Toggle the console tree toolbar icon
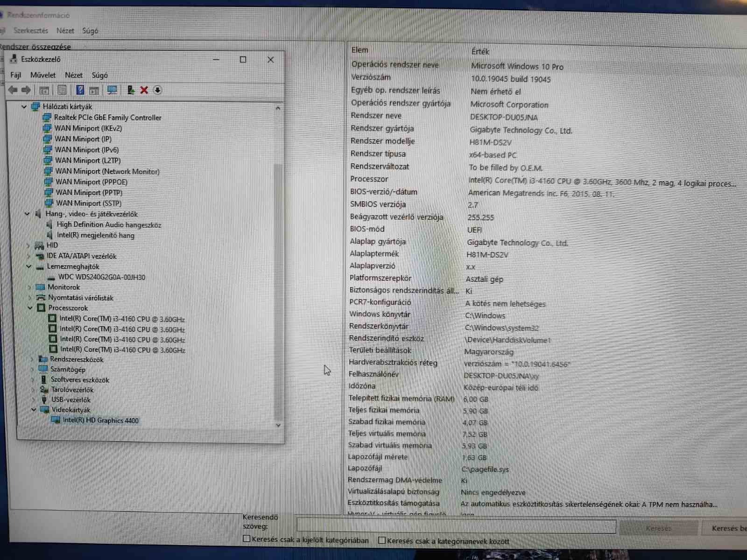The width and height of the screenshot is (747, 560). (x=44, y=90)
